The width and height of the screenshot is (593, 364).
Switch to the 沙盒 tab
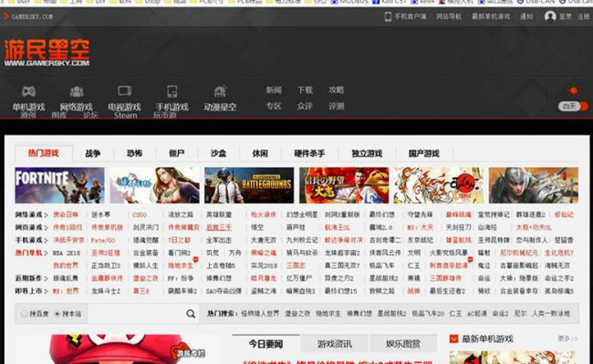(218, 153)
